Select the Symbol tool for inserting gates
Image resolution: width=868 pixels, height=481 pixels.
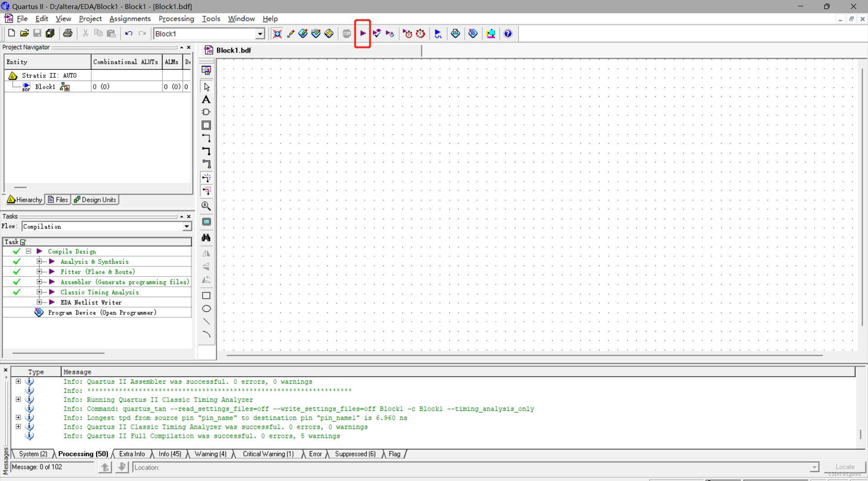point(206,112)
